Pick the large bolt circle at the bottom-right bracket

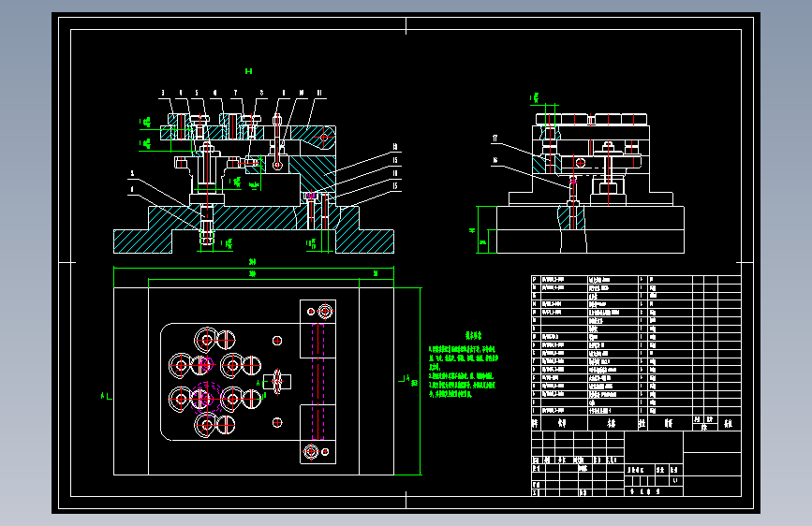point(311,452)
